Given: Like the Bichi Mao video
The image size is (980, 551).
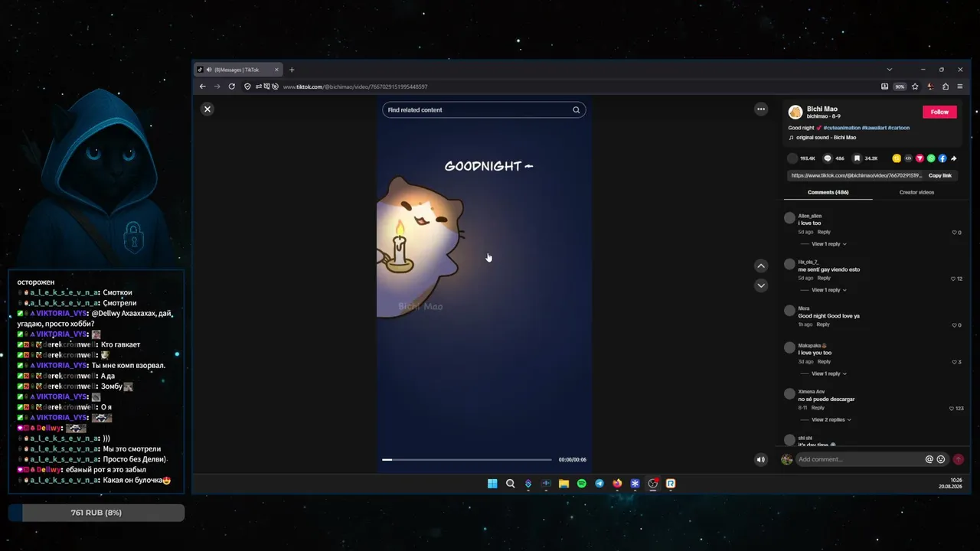Looking at the screenshot, I should (x=792, y=158).
